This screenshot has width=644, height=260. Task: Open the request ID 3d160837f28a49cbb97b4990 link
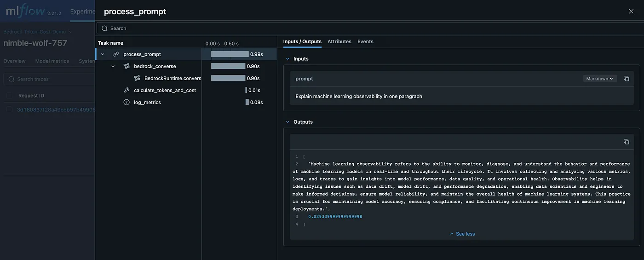click(56, 110)
